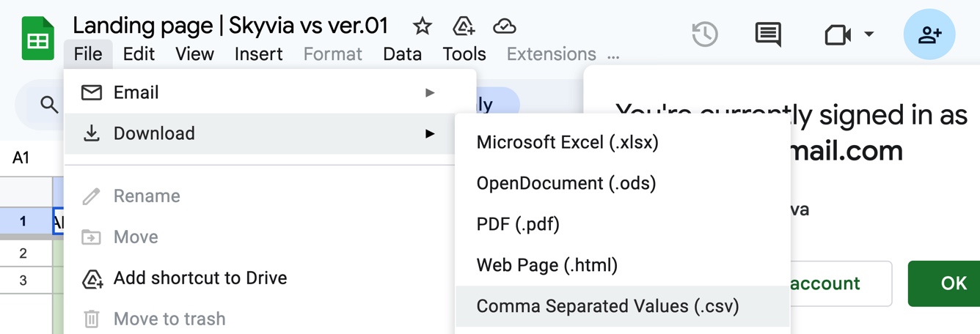The width and height of the screenshot is (980, 334).
Task: Download as Web Page (.html)
Action: pos(623,265)
